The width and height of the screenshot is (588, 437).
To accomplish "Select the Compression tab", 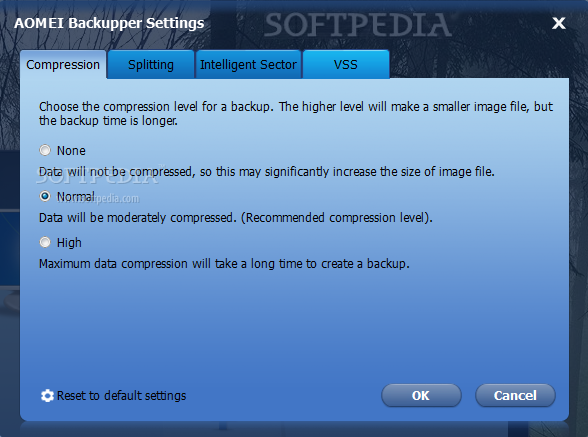I will (63, 65).
